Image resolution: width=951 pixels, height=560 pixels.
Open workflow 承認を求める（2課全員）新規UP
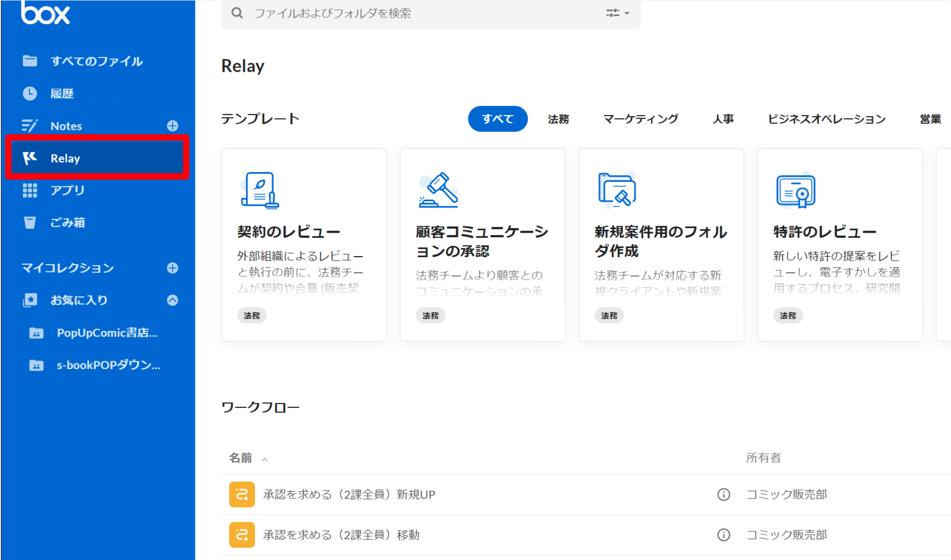point(349,494)
